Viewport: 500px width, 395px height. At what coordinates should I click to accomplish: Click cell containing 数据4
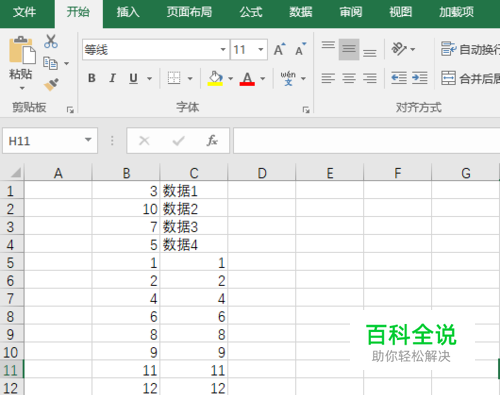pos(194,245)
